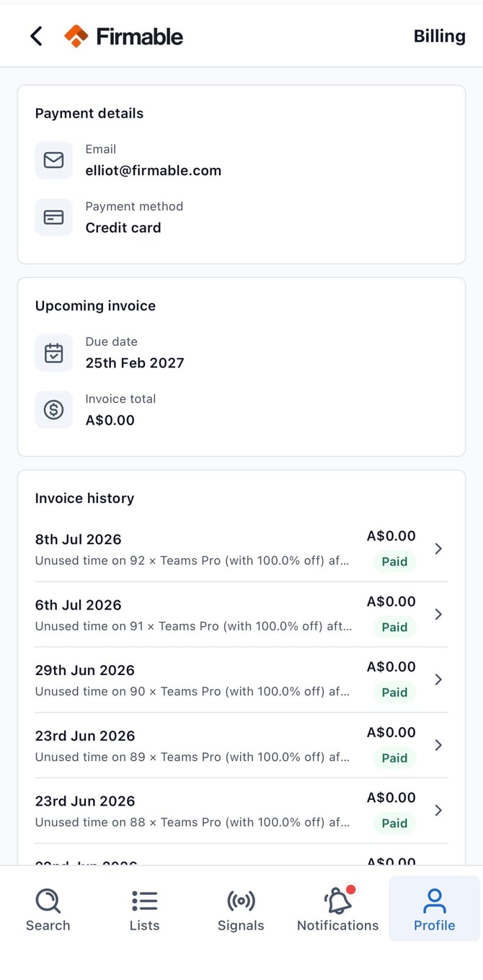Expand the 6th Jul 2026 invoice chevron
The height and width of the screenshot is (980, 483).
438,615
